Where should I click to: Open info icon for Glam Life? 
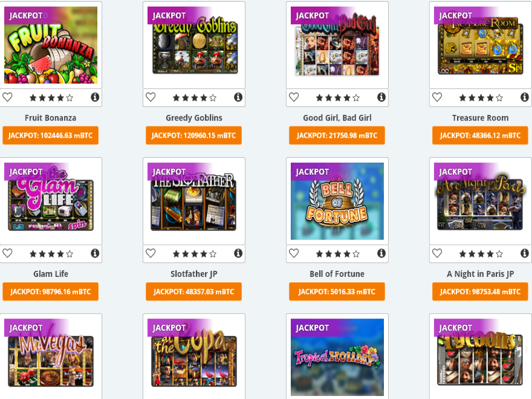95,253
